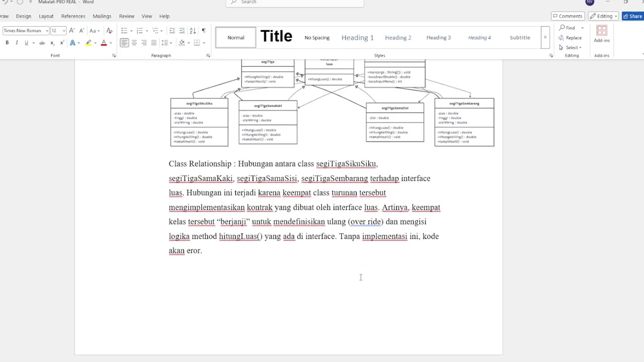The image size is (644, 362).
Task: Open the font name dropdown
Action: pyautogui.click(x=47, y=31)
